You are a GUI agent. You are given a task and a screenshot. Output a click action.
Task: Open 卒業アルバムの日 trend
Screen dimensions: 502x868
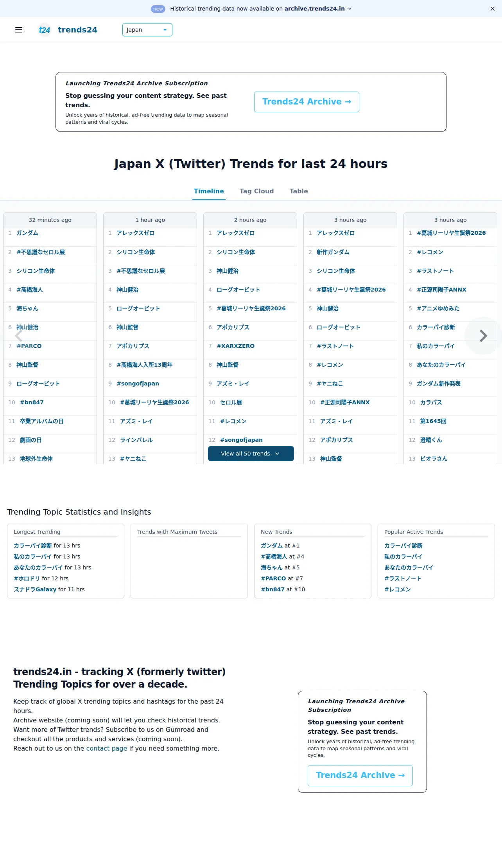click(41, 421)
